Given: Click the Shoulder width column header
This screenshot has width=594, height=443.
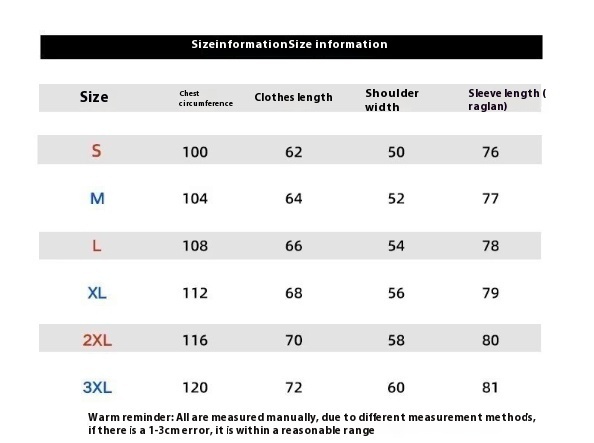Looking at the screenshot, I should [392, 100].
